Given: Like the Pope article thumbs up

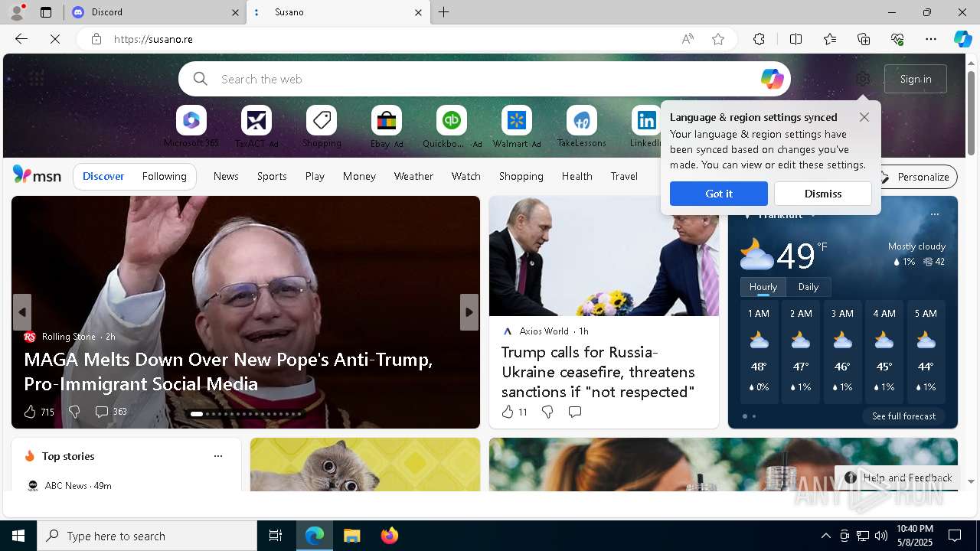Looking at the screenshot, I should (x=30, y=412).
